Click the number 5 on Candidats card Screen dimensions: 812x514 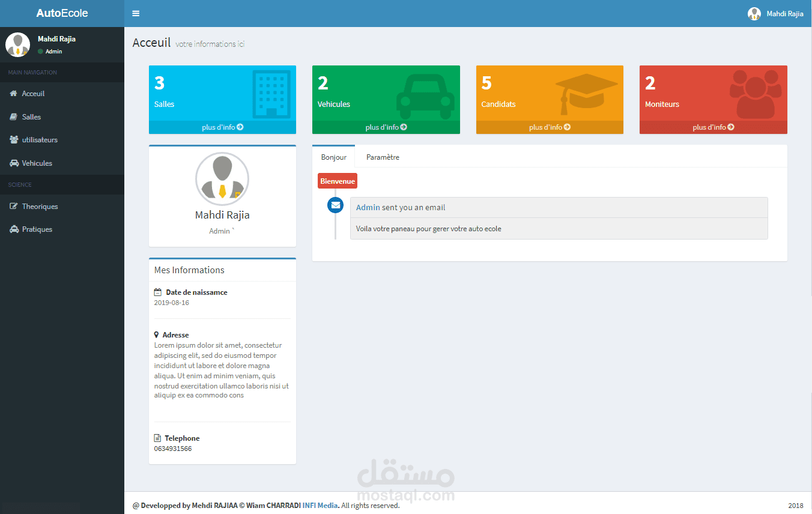486,83
